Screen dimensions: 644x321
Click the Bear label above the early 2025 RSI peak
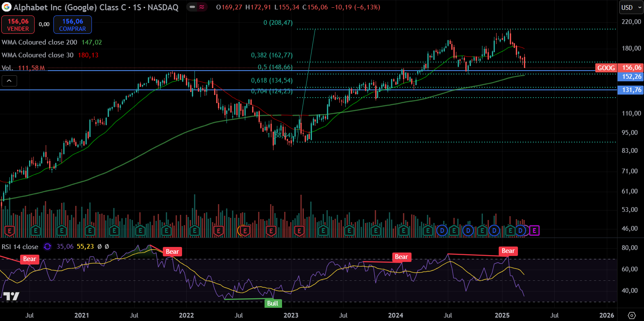tap(508, 251)
